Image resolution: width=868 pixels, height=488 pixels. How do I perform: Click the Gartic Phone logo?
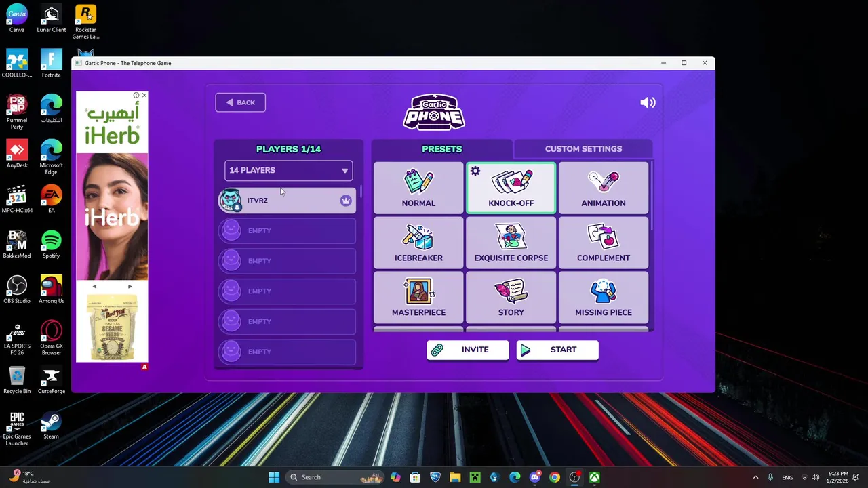(434, 112)
